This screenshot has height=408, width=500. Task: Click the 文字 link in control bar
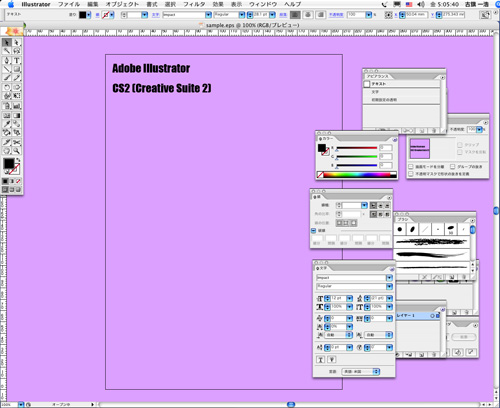(155, 15)
